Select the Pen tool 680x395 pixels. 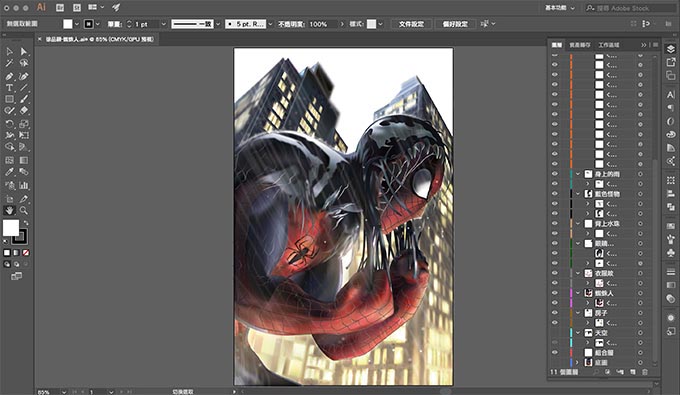9,76
